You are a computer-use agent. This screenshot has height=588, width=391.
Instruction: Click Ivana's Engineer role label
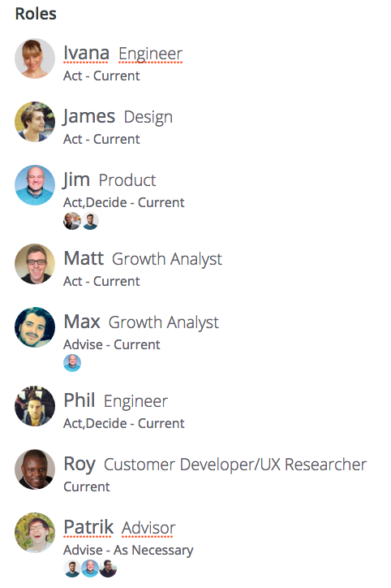pyautogui.click(x=151, y=54)
